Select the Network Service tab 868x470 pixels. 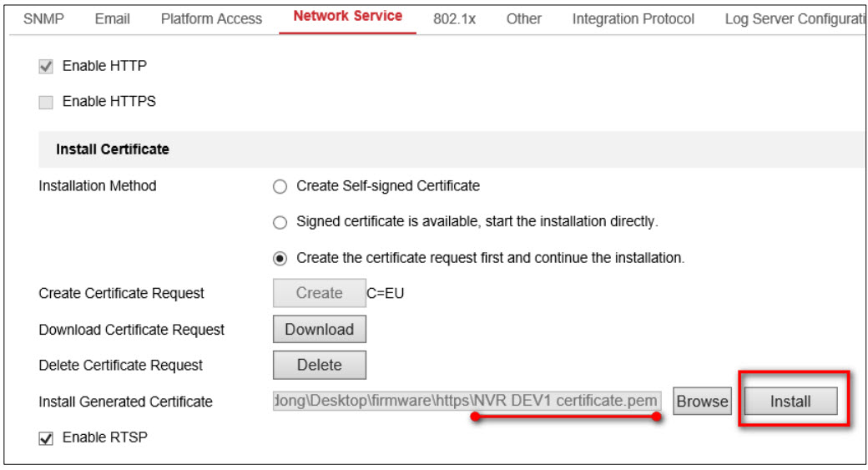point(347,16)
